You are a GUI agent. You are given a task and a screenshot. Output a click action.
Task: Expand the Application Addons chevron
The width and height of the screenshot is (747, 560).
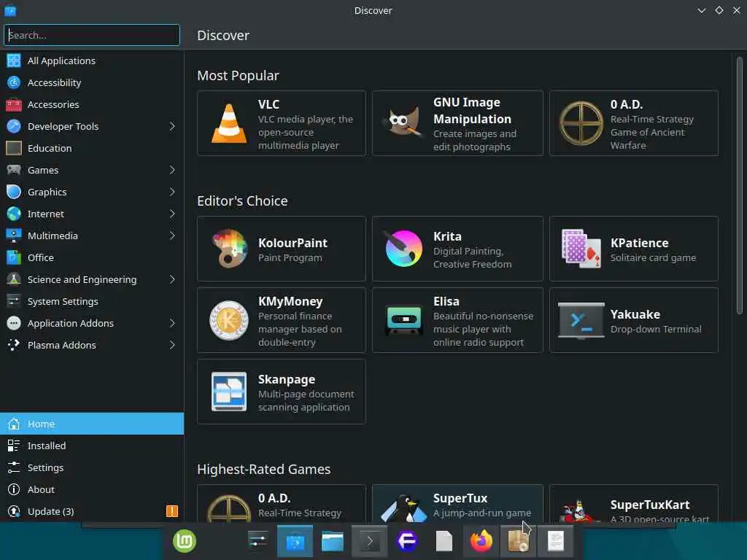(x=172, y=323)
